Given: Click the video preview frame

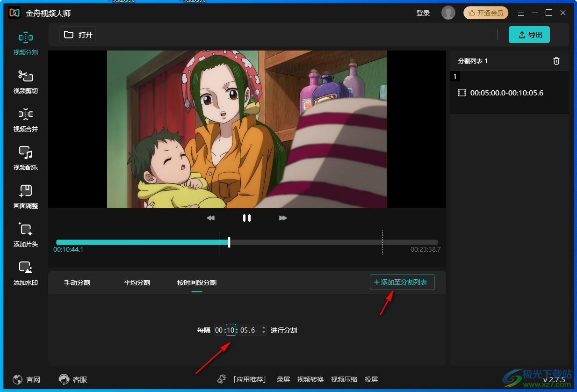Looking at the screenshot, I should (x=247, y=129).
